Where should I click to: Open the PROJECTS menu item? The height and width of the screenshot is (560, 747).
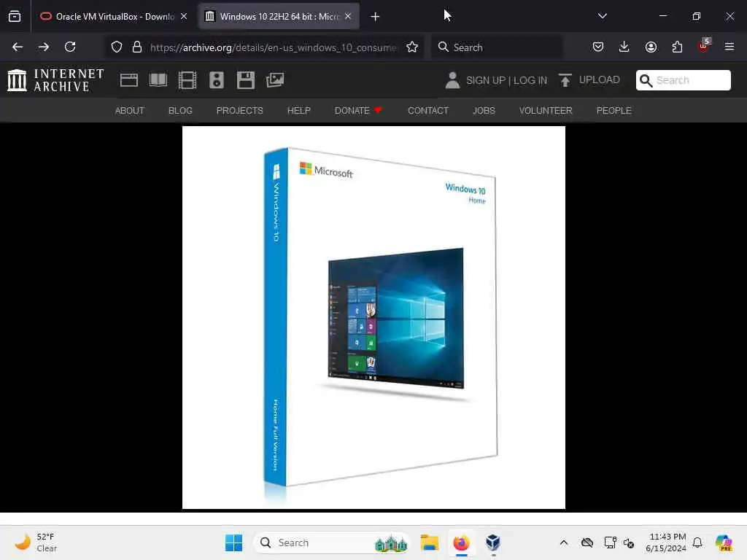point(239,111)
